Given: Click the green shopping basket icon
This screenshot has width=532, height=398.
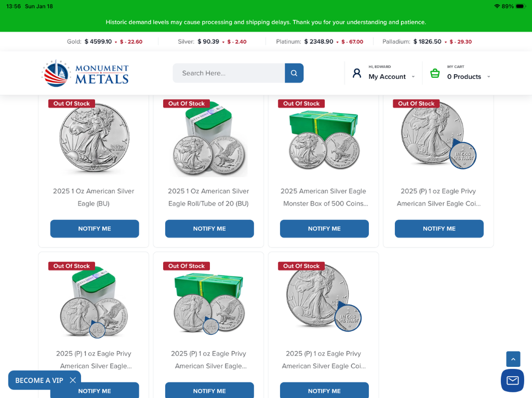Looking at the screenshot, I should click(435, 73).
